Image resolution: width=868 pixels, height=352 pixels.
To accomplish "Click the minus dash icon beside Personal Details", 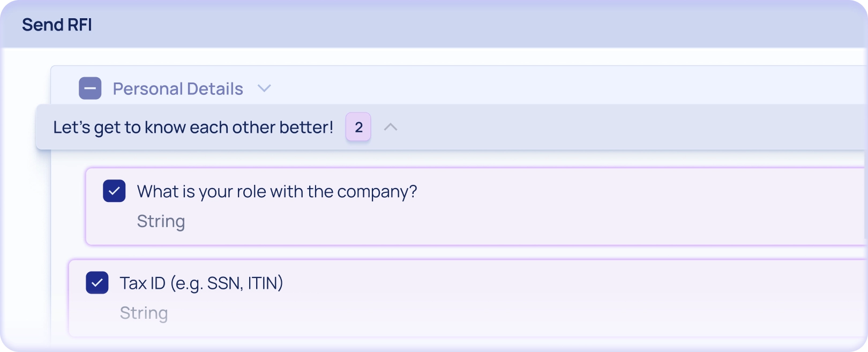I will coord(90,88).
